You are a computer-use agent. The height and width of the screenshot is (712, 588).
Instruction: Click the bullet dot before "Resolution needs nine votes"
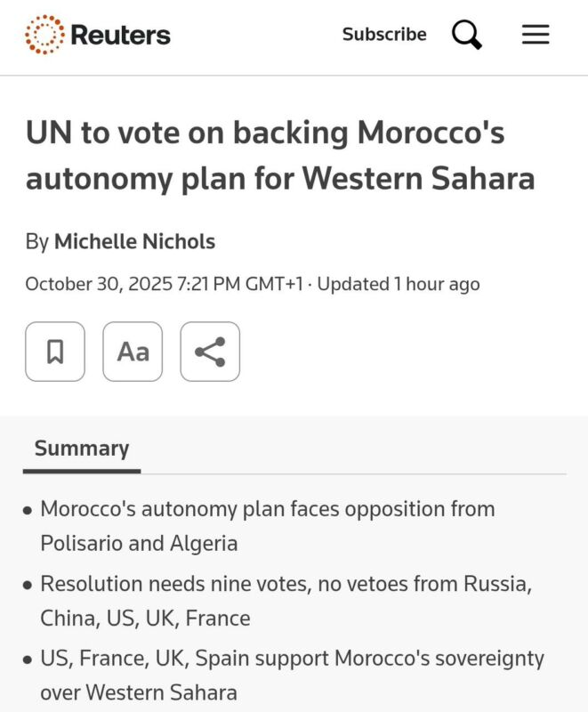coord(28,586)
